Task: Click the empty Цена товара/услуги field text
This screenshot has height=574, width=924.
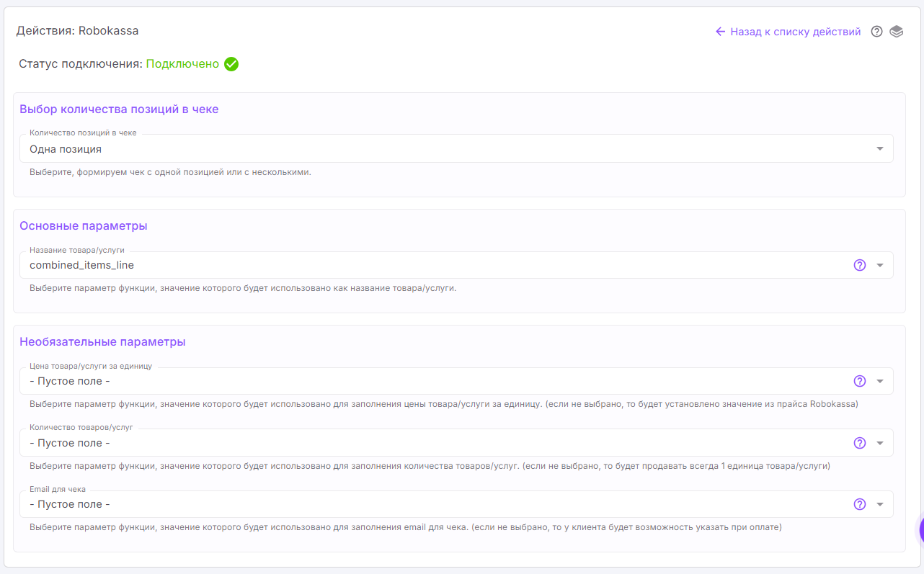Action: click(x=70, y=381)
